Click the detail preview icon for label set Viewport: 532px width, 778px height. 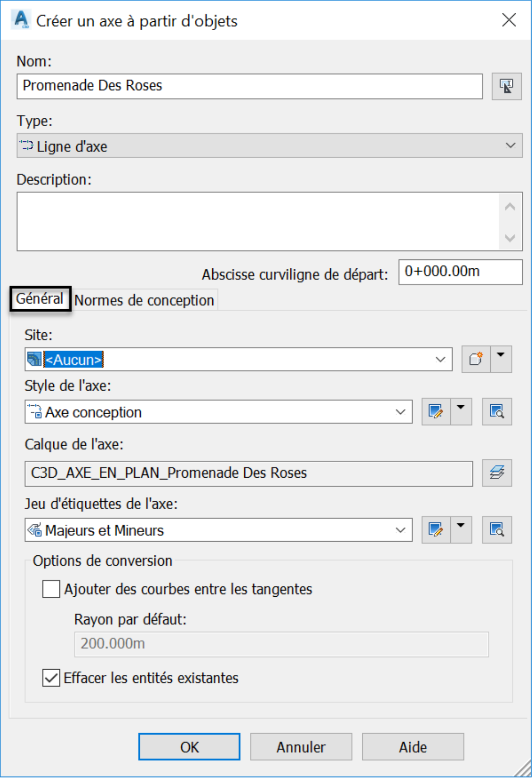(x=497, y=530)
